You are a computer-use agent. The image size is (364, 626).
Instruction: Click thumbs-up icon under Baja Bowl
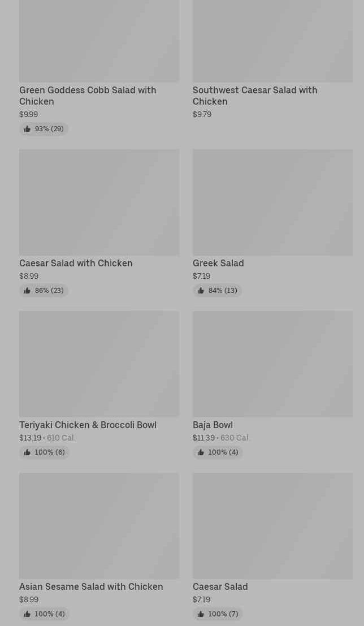click(201, 452)
